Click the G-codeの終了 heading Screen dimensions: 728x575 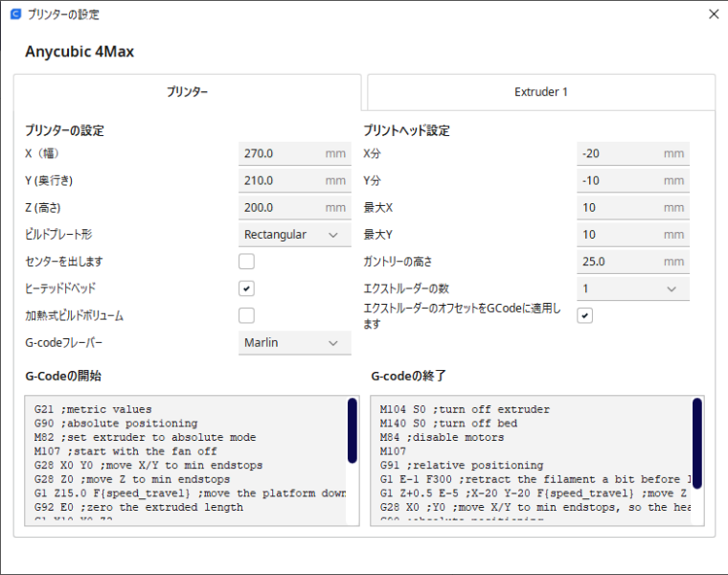[x=409, y=376]
